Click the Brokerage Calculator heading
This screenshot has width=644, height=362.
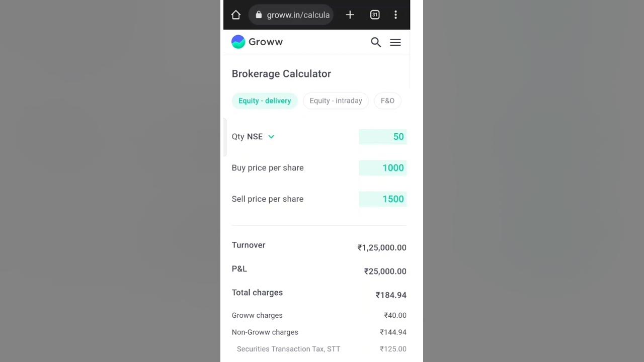click(281, 74)
